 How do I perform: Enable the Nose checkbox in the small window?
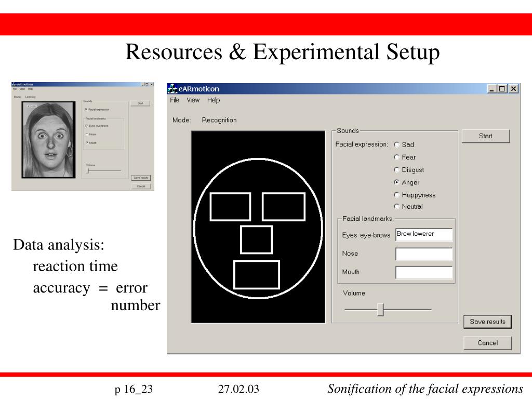tap(87, 135)
